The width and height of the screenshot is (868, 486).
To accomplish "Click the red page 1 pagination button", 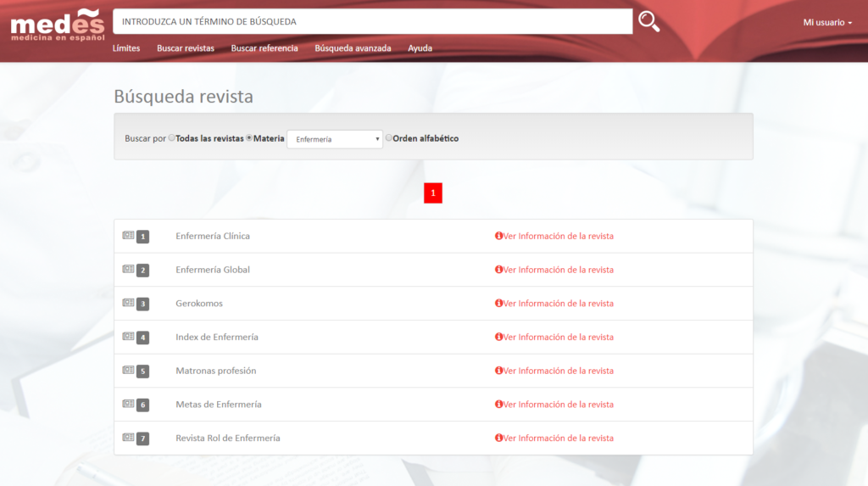I will pos(433,193).
